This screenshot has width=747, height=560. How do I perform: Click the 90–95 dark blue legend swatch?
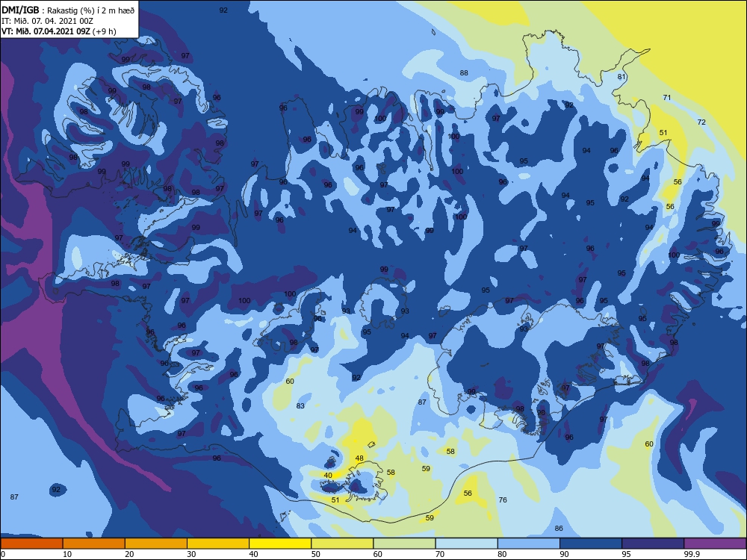click(x=591, y=544)
